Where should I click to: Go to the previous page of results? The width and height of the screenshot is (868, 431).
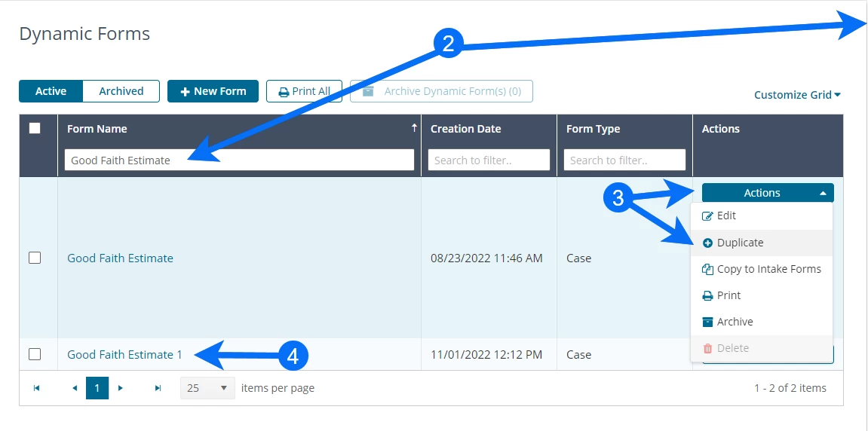click(75, 388)
